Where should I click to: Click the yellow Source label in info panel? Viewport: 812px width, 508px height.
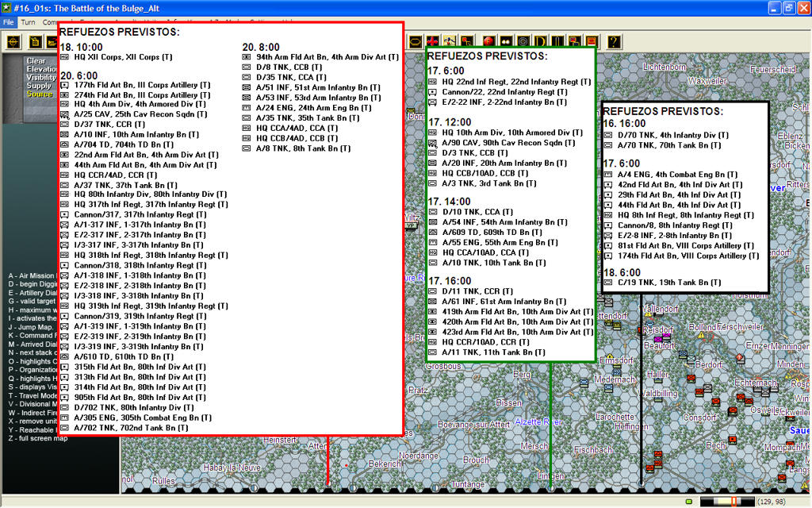[x=40, y=94]
